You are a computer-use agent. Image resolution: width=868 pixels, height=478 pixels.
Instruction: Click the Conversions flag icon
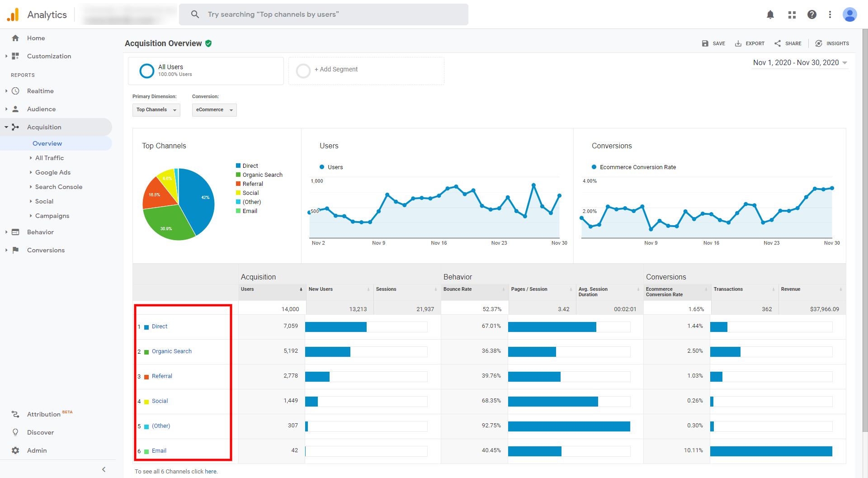point(15,250)
